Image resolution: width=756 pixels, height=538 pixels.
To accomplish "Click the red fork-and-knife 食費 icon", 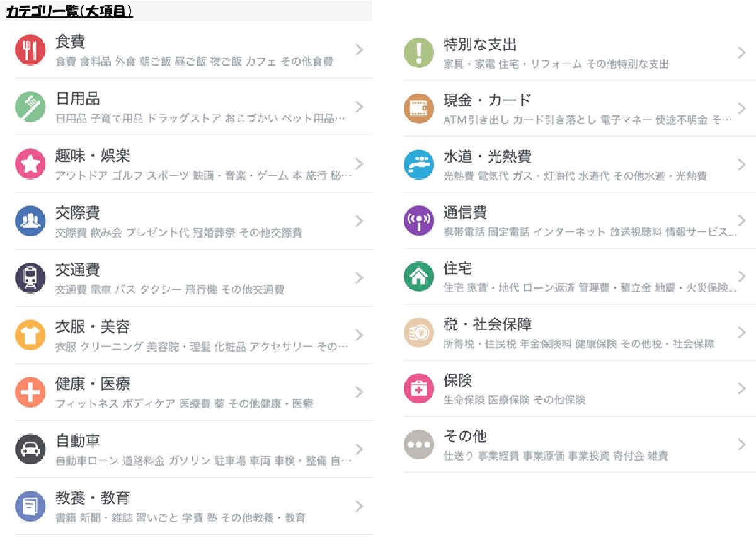I will (30, 50).
